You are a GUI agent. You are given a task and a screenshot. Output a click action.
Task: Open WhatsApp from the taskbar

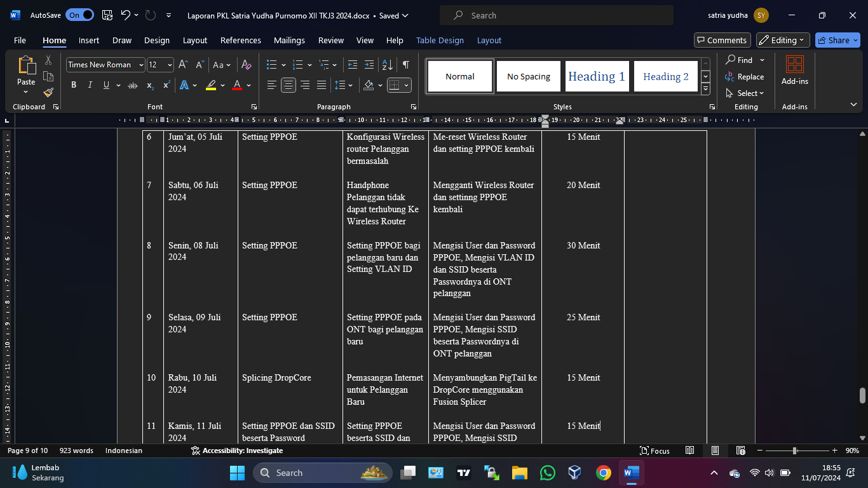(547, 473)
